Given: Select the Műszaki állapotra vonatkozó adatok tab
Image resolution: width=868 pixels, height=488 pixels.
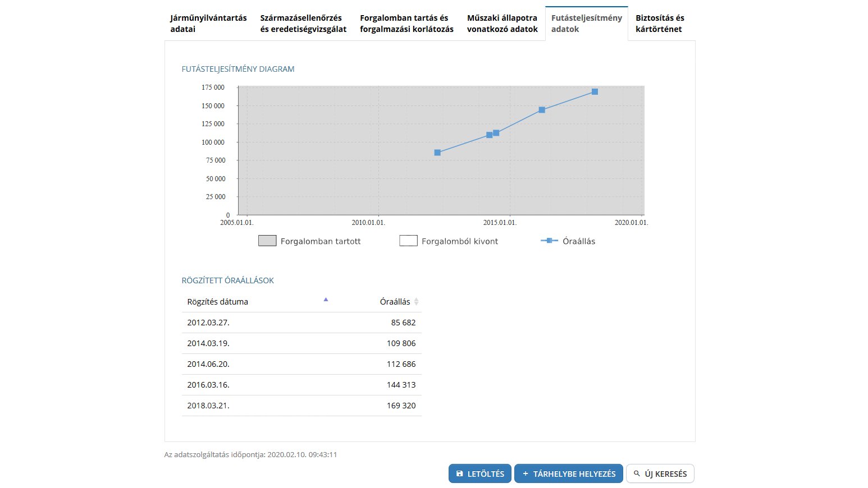Looking at the screenshot, I should 502,24.
